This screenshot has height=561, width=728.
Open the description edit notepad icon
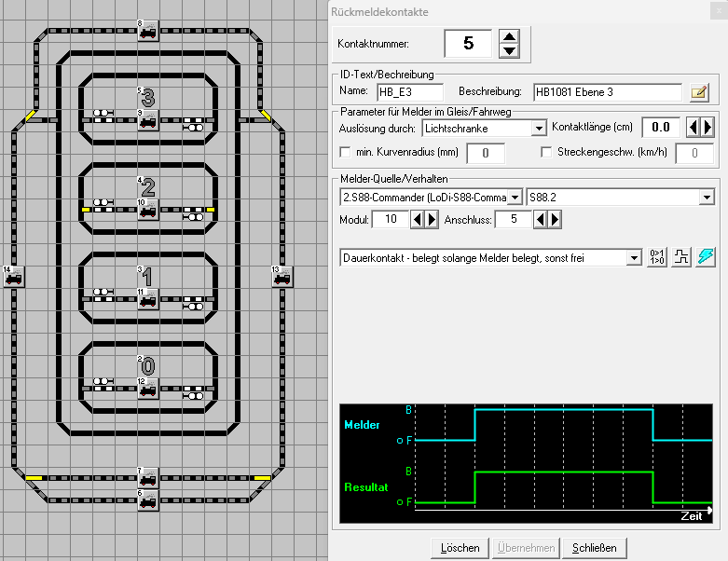pyautogui.click(x=699, y=92)
